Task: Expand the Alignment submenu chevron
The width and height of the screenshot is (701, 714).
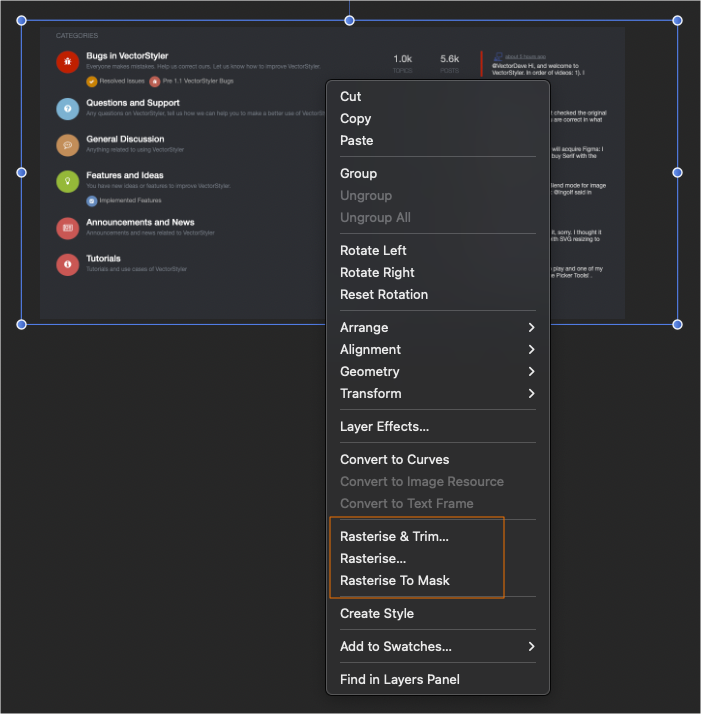Action: coord(531,349)
